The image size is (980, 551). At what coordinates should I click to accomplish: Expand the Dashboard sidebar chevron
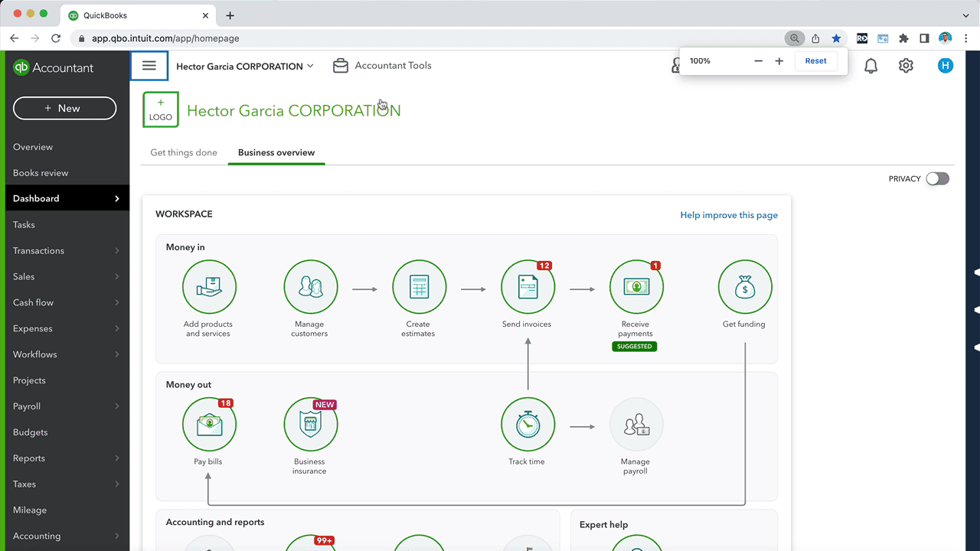(117, 198)
